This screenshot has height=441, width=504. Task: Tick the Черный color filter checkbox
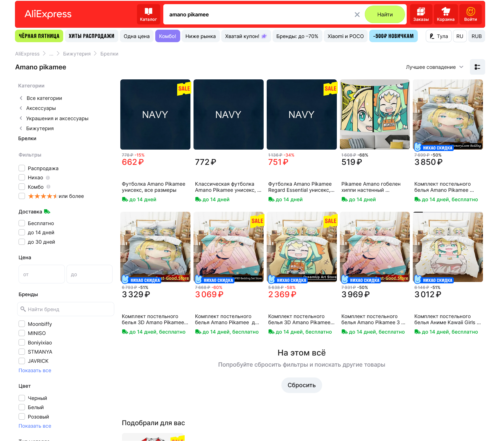pos(22,398)
